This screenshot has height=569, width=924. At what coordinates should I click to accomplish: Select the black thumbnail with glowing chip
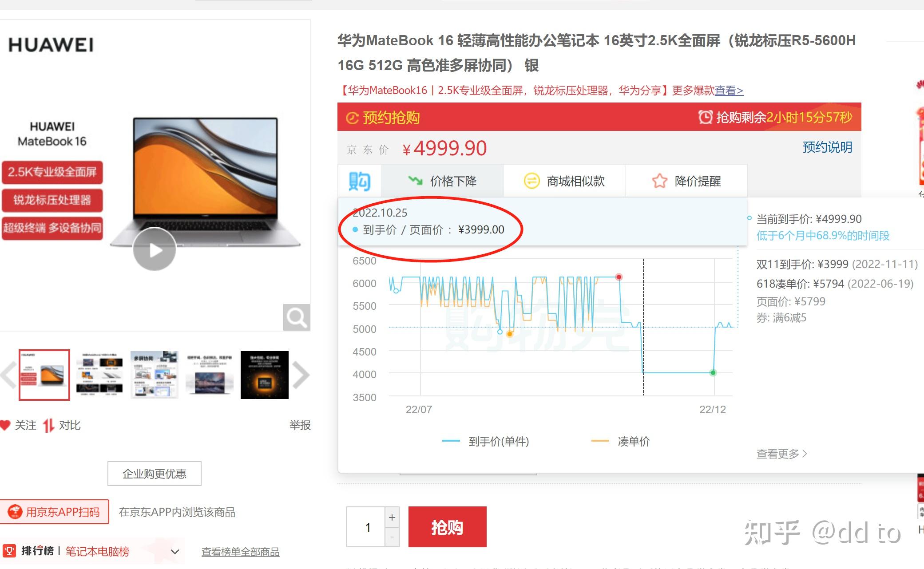coord(265,375)
